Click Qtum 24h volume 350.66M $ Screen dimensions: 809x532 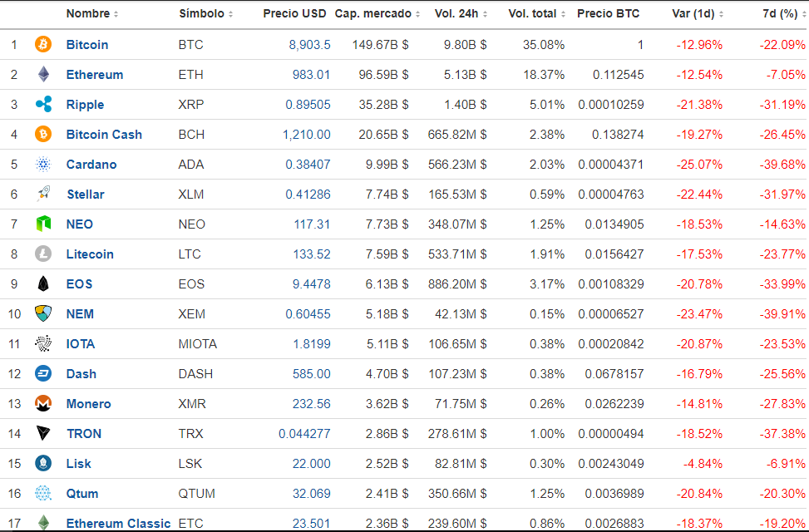click(x=457, y=494)
